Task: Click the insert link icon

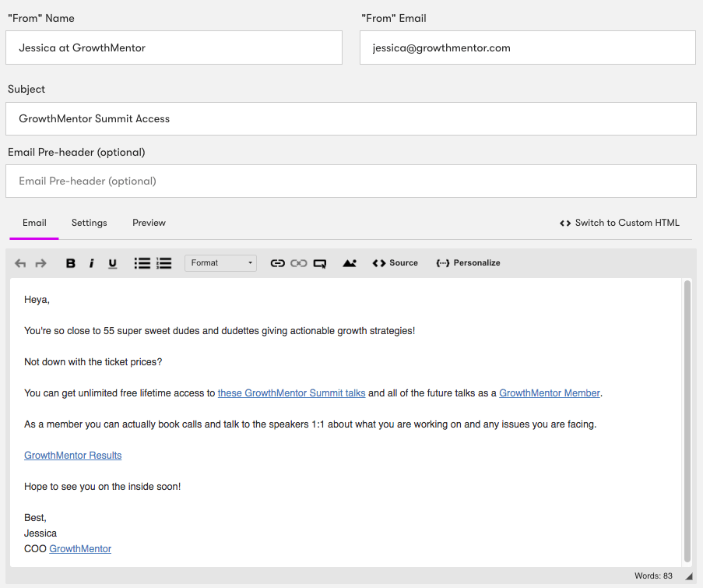Action: click(277, 263)
